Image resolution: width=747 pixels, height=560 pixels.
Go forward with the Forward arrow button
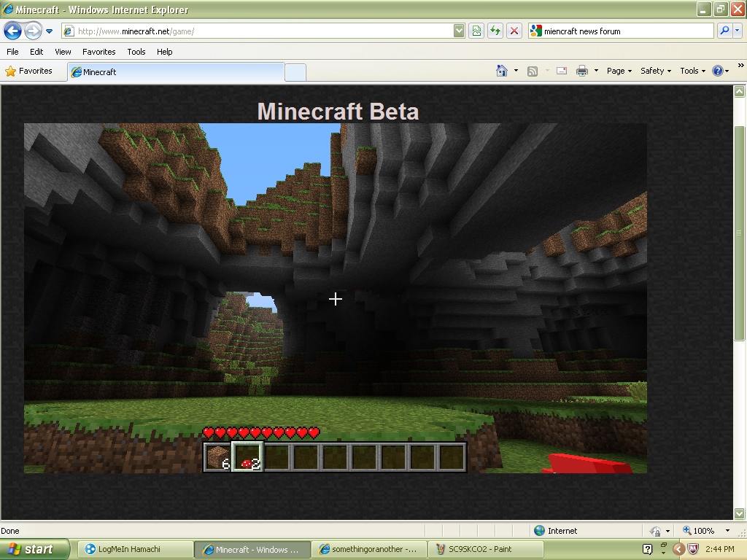33,31
